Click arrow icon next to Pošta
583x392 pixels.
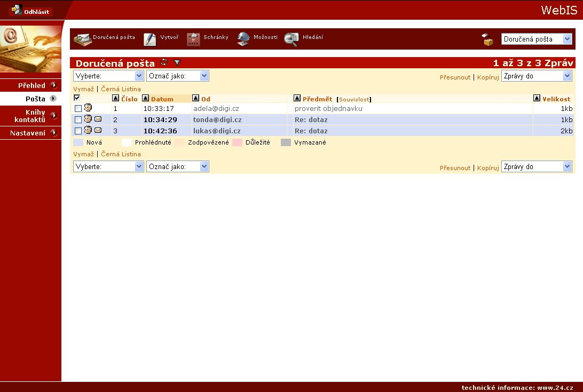point(53,99)
